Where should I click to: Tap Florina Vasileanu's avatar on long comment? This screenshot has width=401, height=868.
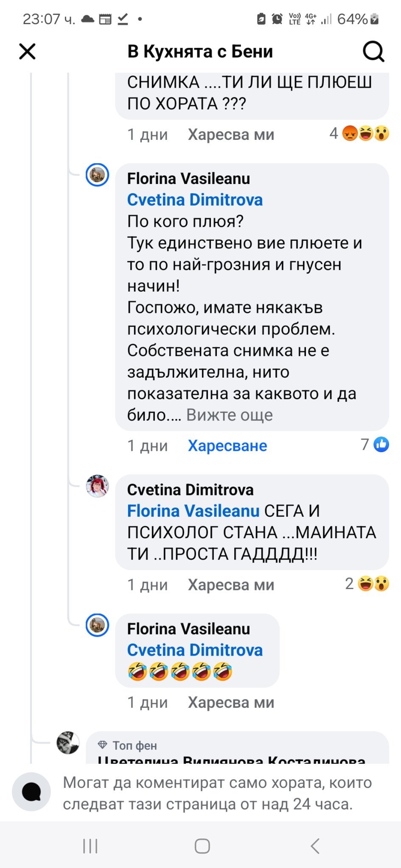coord(98,175)
